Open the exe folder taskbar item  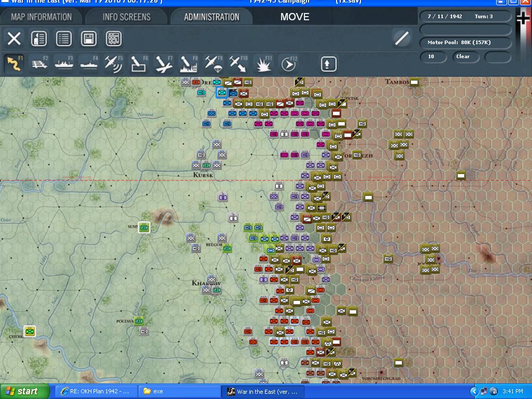click(179, 392)
